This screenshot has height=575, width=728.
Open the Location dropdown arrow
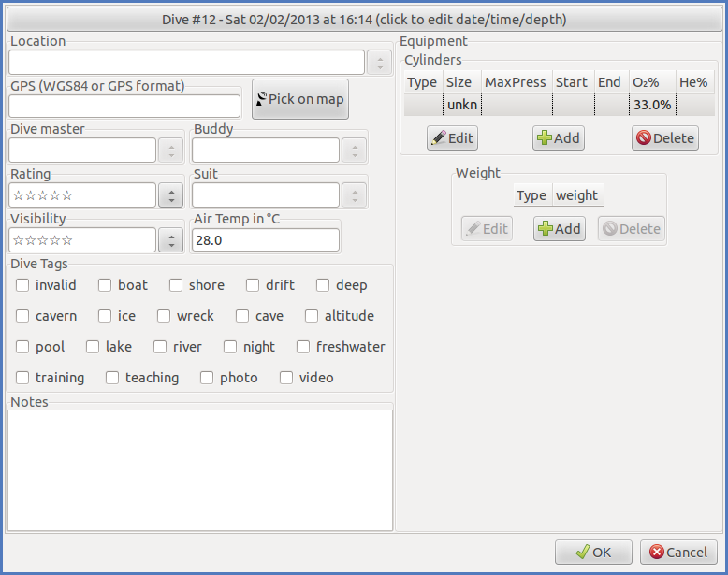(x=379, y=63)
